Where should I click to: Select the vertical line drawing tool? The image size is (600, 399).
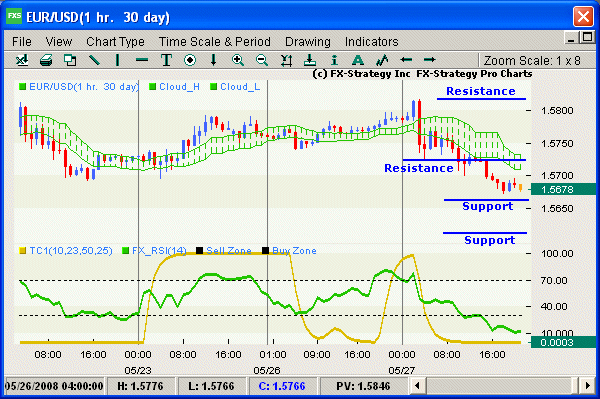pyautogui.click(x=117, y=60)
